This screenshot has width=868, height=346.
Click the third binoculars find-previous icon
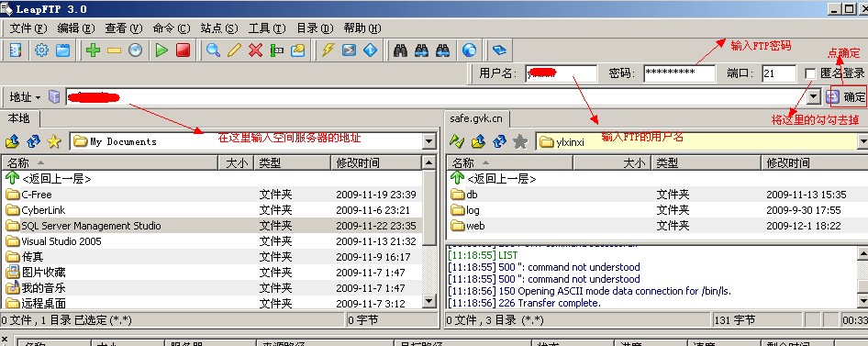click(x=442, y=50)
